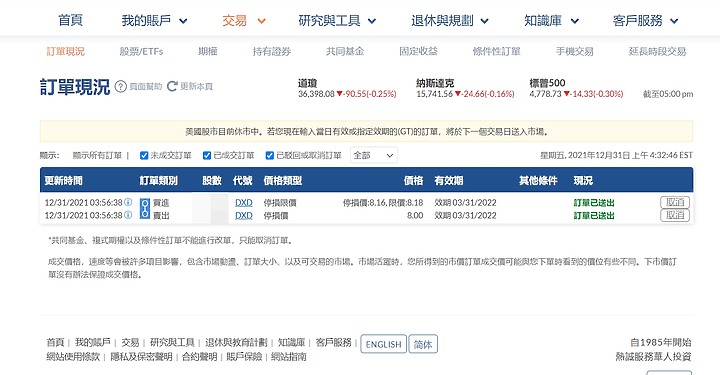Viewport: 720px width, 375px height.
Task: Open the footer 我的賬戶 link
Action: tap(93, 342)
